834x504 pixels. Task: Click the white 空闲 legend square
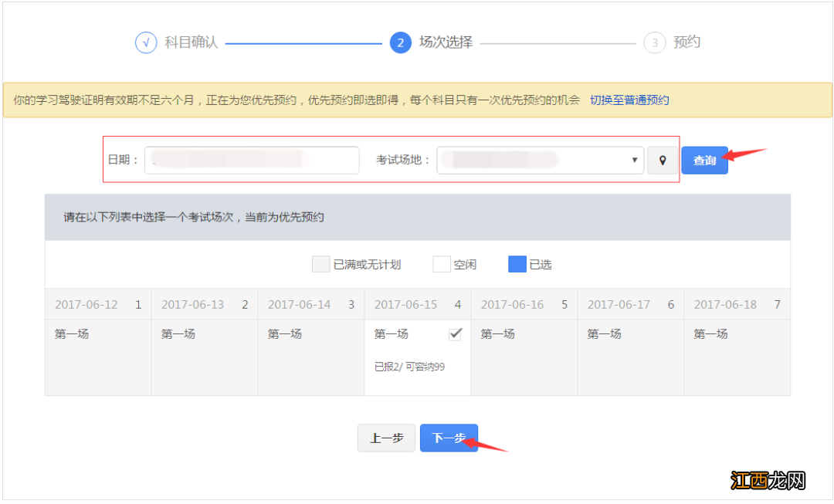[x=442, y=264]
